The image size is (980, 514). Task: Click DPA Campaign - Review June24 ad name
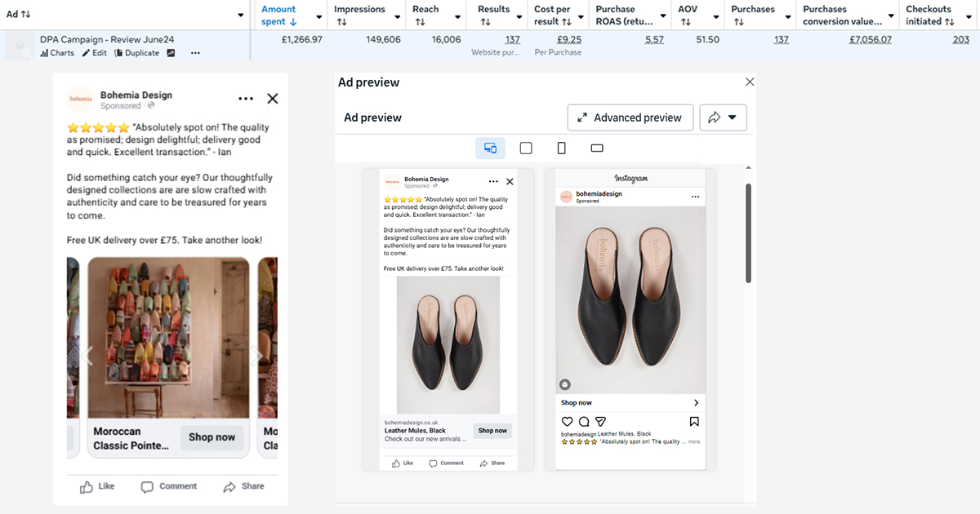107,39
